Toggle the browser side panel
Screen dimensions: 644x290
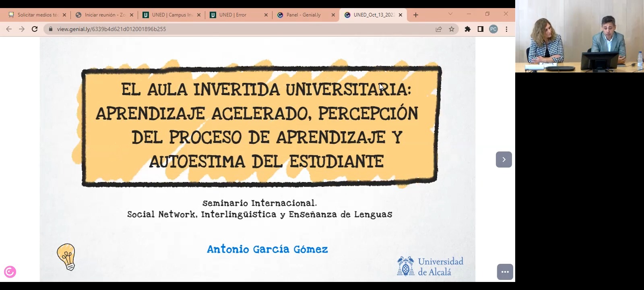tap(480, 29)
